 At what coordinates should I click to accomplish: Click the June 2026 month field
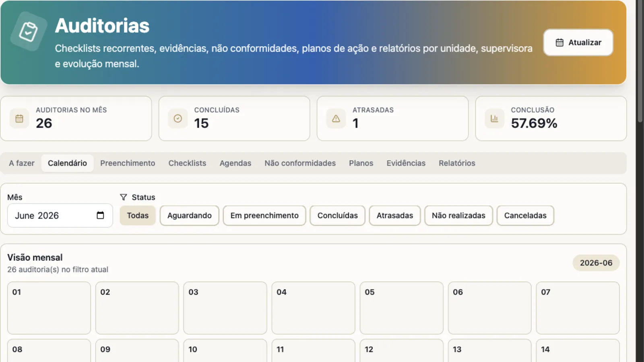click(x=60, y=216)
